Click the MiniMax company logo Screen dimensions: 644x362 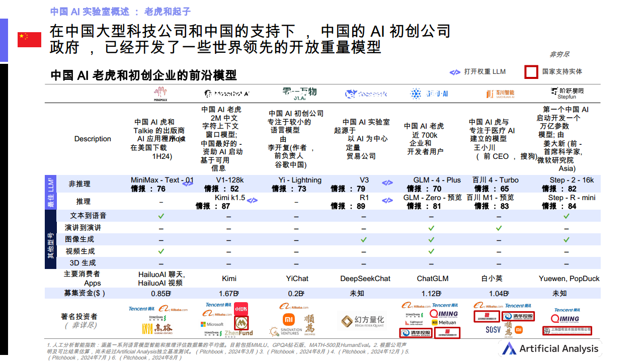[161, 93]
